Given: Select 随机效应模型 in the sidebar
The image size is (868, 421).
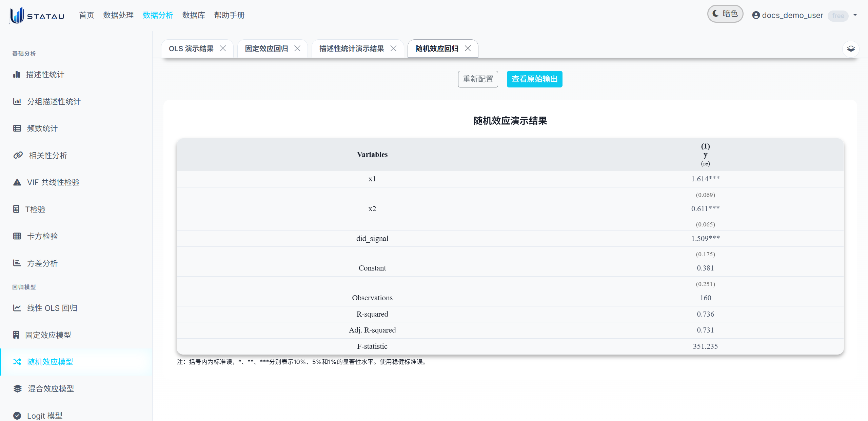Looking at the screenshot, I should [x=76, y=362].
